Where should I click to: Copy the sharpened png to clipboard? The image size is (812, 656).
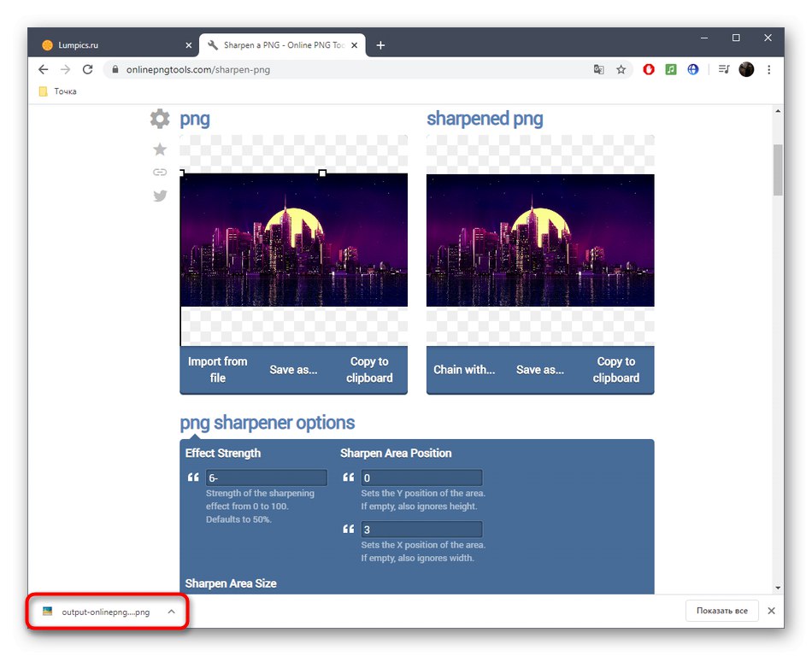coord(615,370)
